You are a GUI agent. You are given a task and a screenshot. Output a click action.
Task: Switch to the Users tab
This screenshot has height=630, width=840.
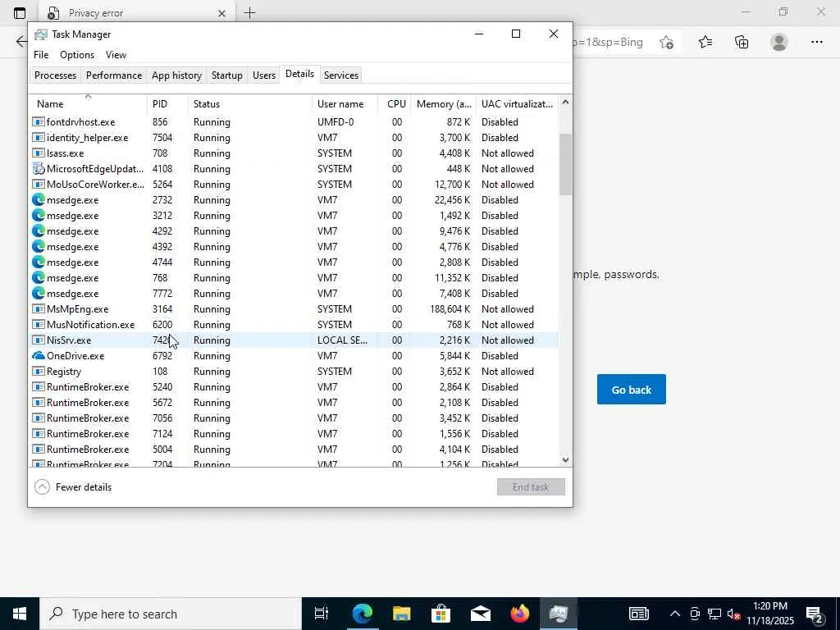point(264,75)
